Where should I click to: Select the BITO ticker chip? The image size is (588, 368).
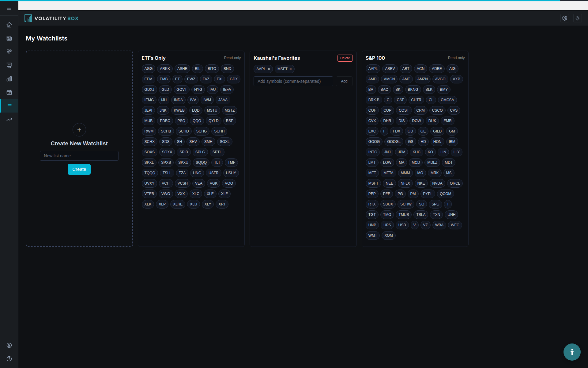212,69
